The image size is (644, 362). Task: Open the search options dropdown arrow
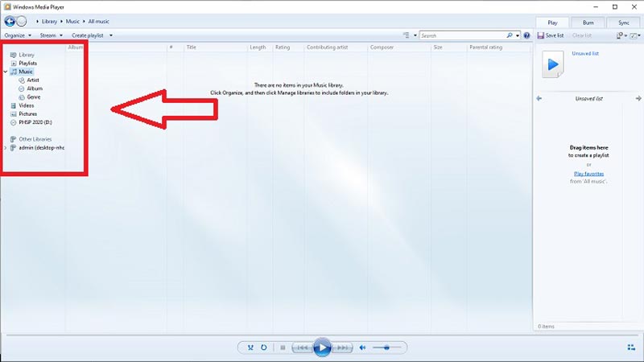pyautogui.click(x=518, y=35)
